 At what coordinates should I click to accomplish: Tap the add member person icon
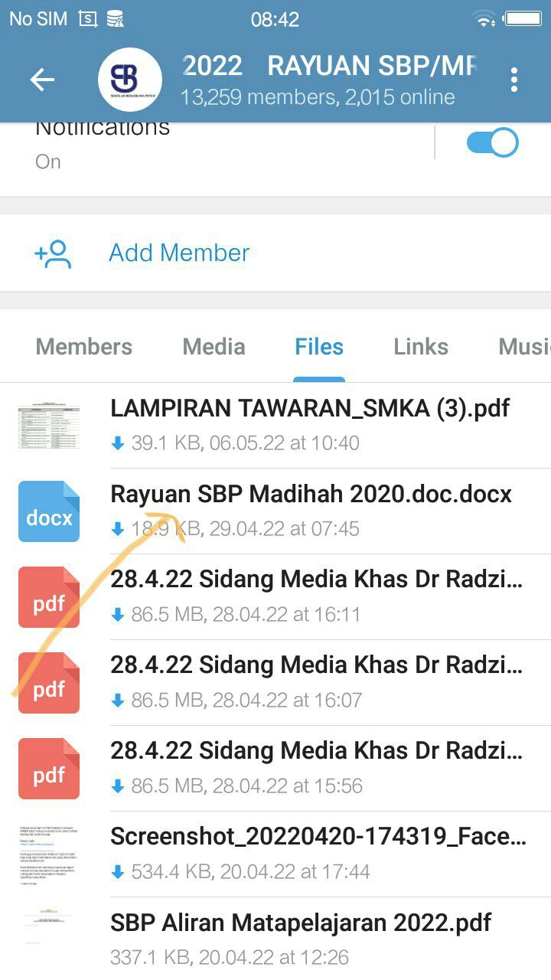click(x=53, y=253)
